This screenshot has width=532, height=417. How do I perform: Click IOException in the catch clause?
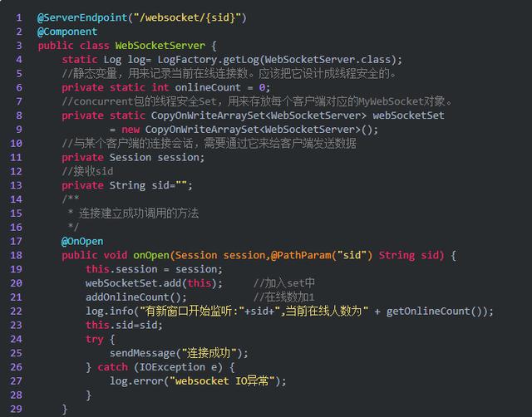click(x=172, y=367)
